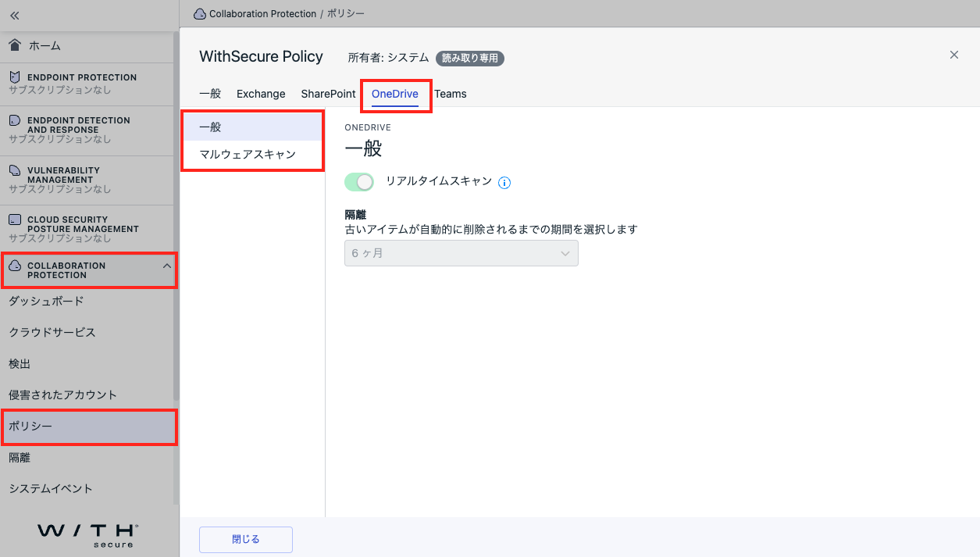Close the WithSecure Policy panel with X

953,55
